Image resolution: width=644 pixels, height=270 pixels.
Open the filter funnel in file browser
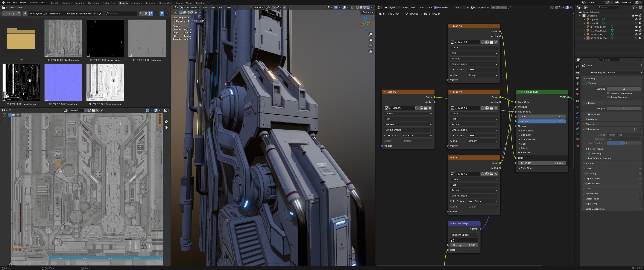[x=162, y=13]
